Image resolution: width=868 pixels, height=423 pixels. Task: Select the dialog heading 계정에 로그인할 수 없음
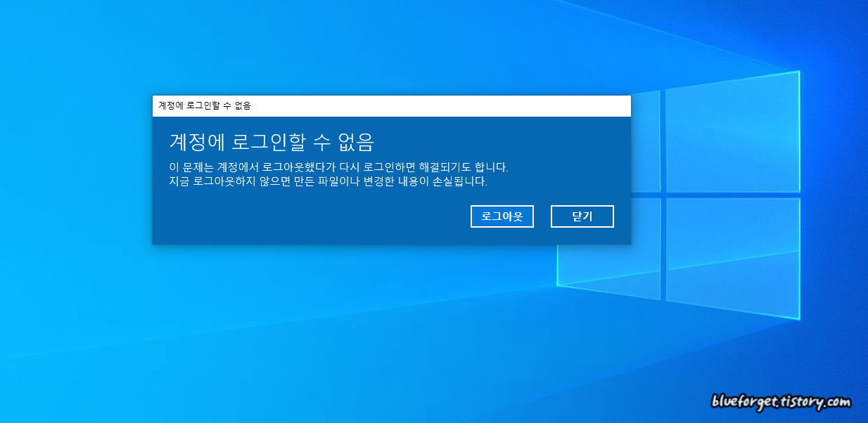(272, 142)
